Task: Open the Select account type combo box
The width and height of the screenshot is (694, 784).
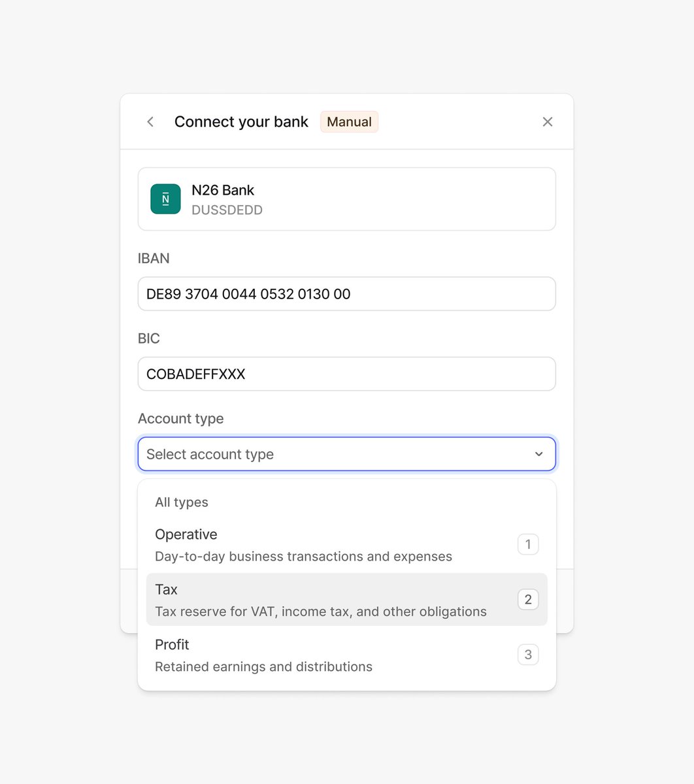Action: pos(347,454)
